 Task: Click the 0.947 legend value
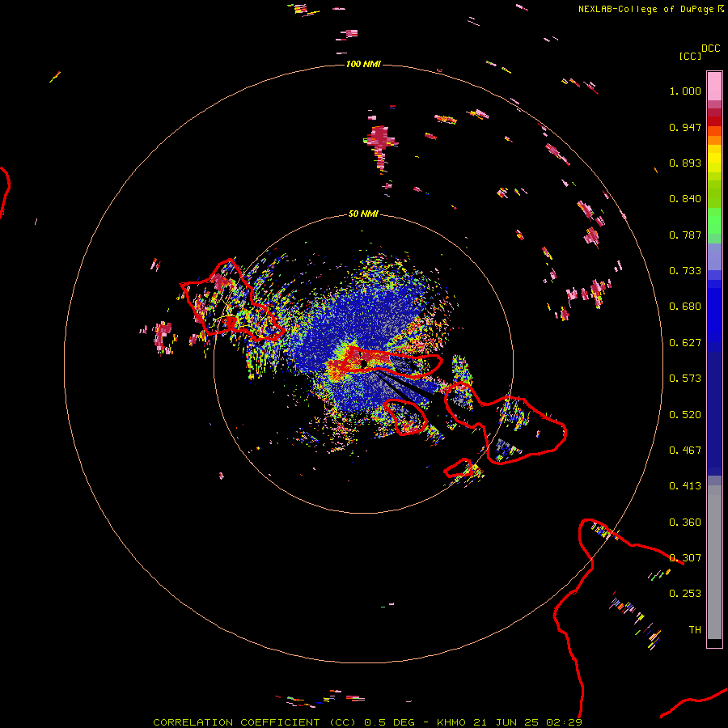[x=685, y=127]
